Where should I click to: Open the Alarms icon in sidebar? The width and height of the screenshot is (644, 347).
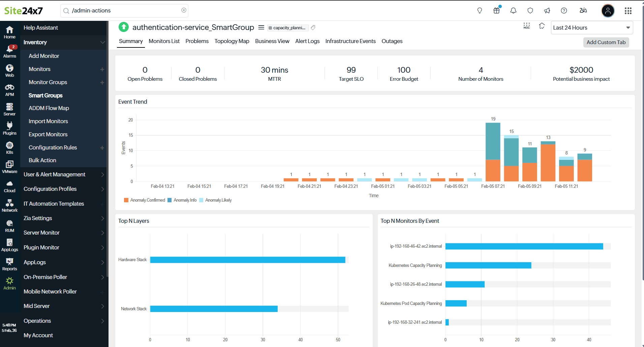click(9, 51)
